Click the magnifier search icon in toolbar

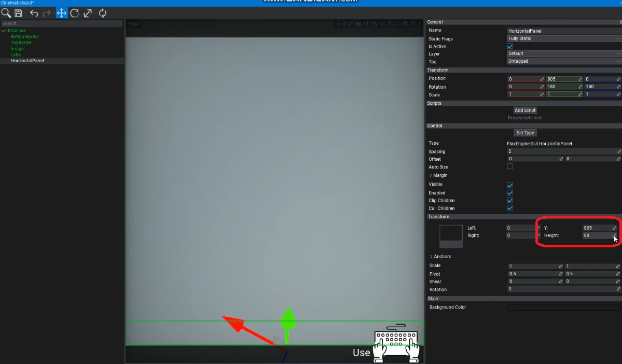pos(6,13)
